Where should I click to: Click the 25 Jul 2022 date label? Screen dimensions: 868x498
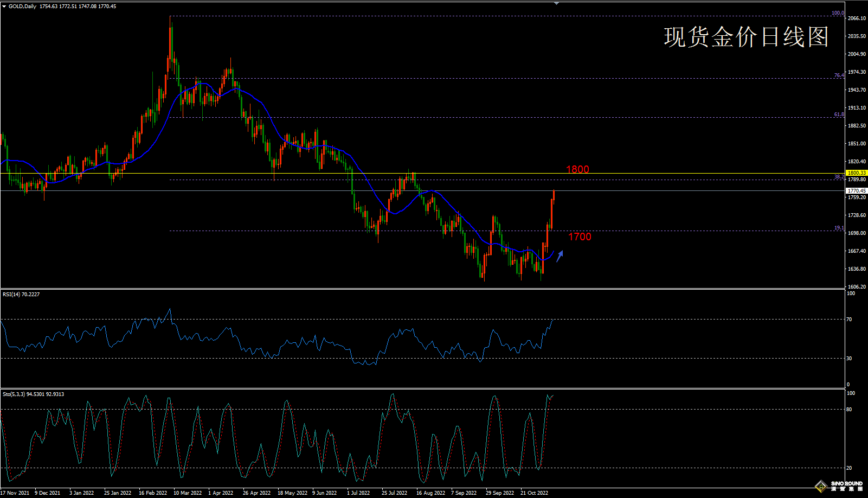[x=394, y=493]
